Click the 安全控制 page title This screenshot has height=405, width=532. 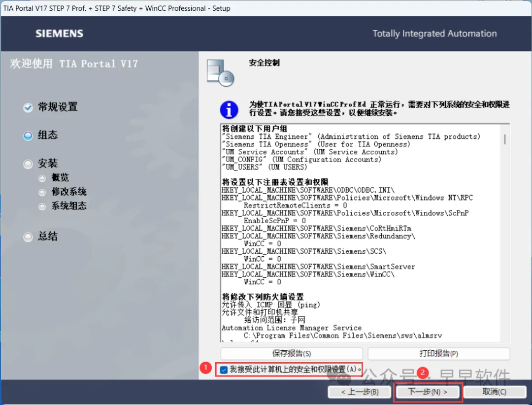[265, 63]
